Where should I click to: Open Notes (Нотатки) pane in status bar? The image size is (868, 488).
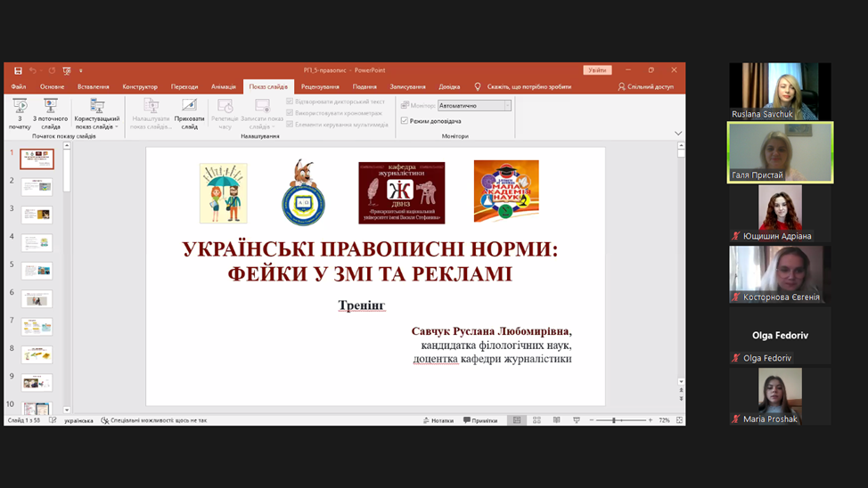(x=438, y=420)
